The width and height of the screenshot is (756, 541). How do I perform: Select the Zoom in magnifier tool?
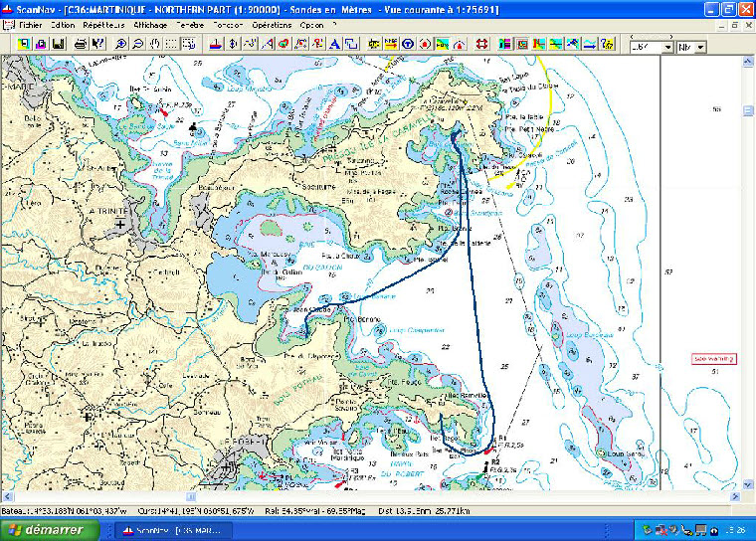[x=121, y=45]
